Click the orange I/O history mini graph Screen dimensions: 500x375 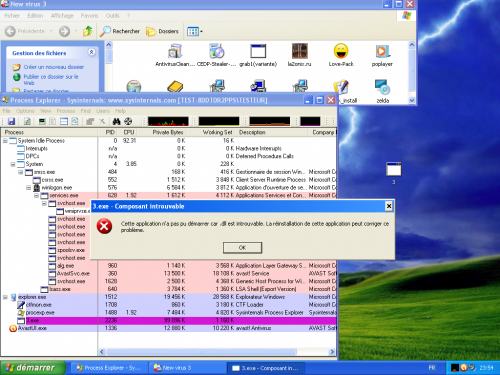pos(270,121)
